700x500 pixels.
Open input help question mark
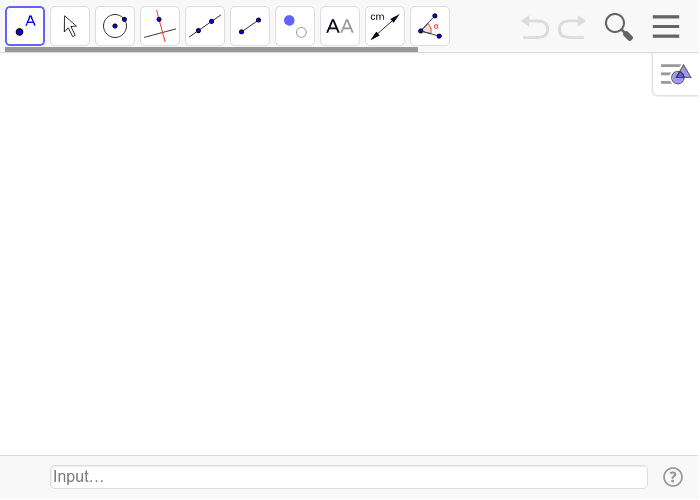pyautogui.click(x=672, y=477)
